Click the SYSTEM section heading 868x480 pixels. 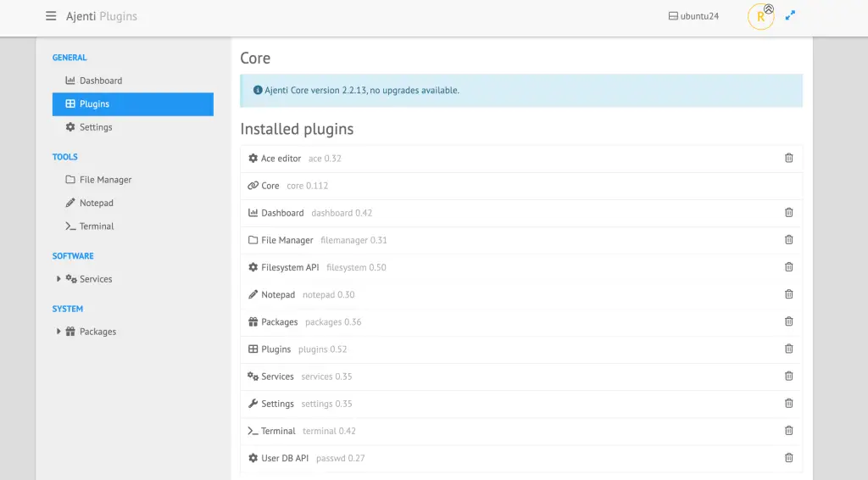[x=68, y=309]
